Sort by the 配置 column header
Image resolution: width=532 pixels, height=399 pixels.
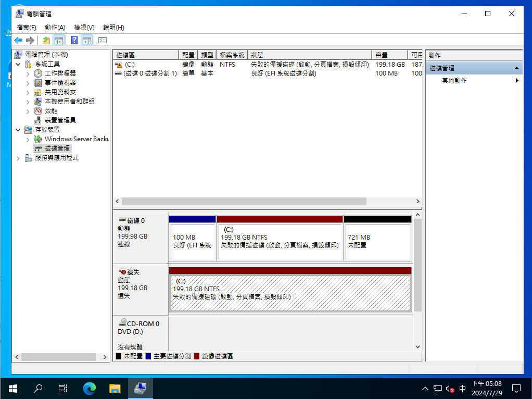[x=188, y=55]
